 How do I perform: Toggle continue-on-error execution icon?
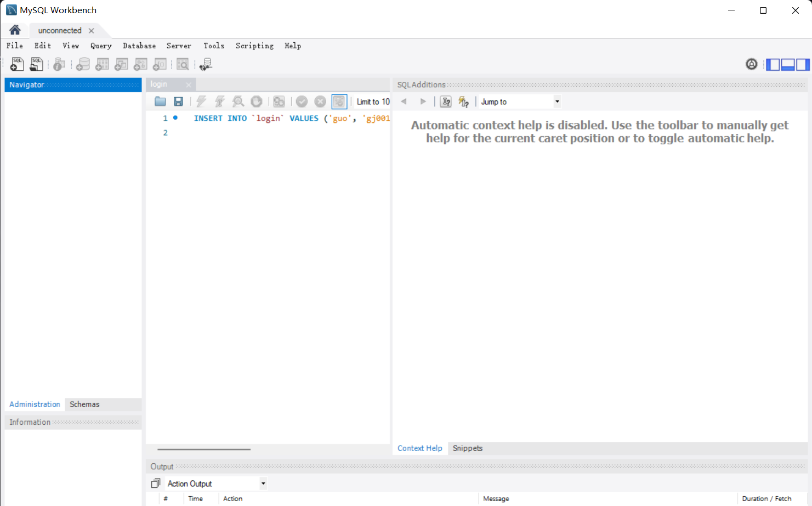279,102
